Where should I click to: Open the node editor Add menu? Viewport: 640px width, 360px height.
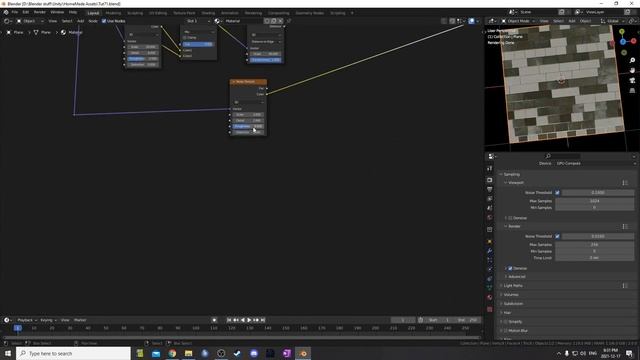tap(80, 21)
